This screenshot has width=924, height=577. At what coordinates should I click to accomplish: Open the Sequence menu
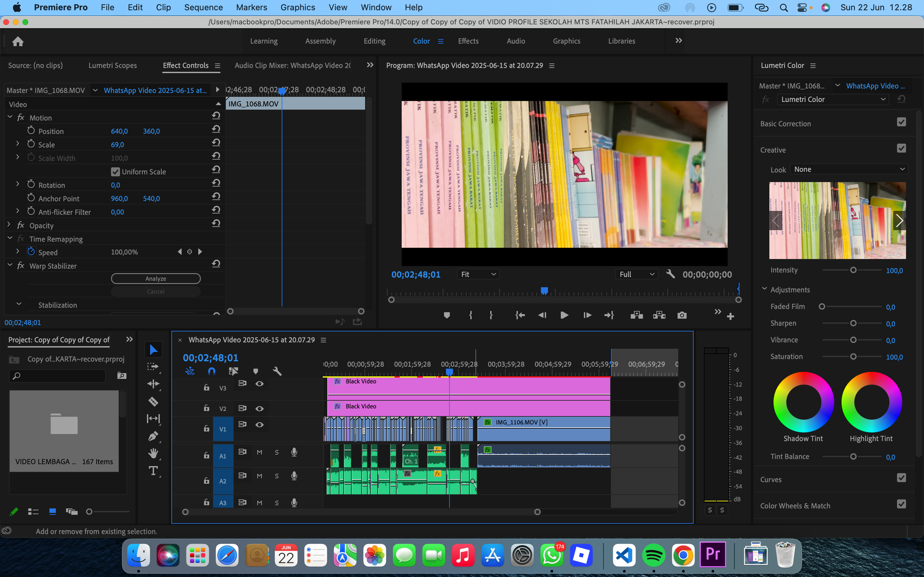(203, 7)
